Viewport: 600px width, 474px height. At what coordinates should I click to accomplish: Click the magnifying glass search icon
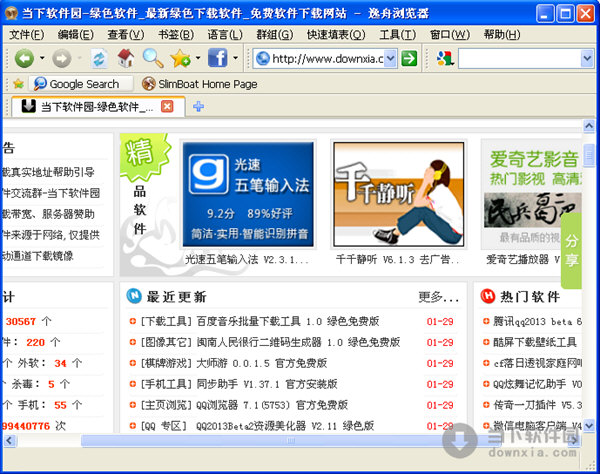(x=153, y=59)
